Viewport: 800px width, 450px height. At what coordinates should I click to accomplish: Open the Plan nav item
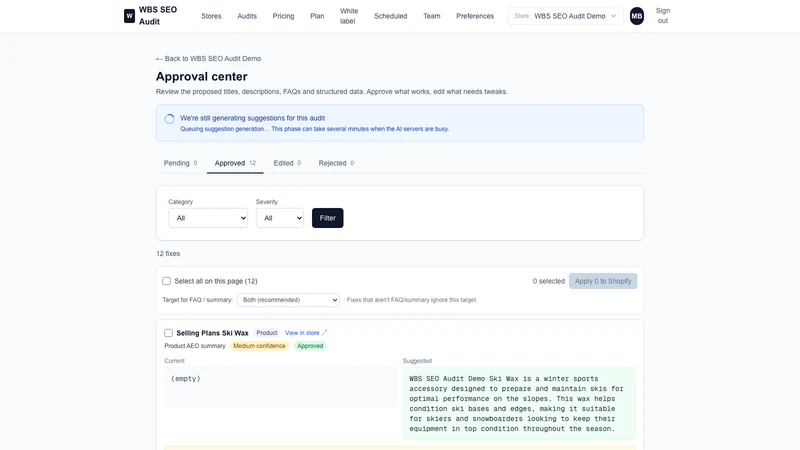point(317,16)
